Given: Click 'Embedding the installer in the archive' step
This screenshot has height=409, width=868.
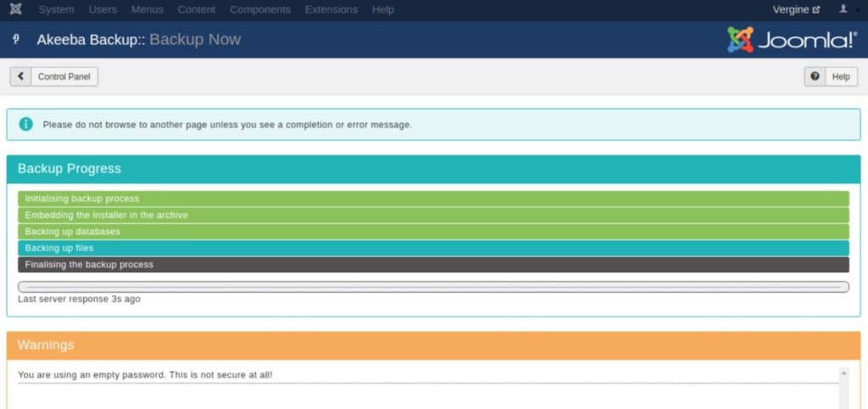Looking at the screenshot, I should 433,215.
